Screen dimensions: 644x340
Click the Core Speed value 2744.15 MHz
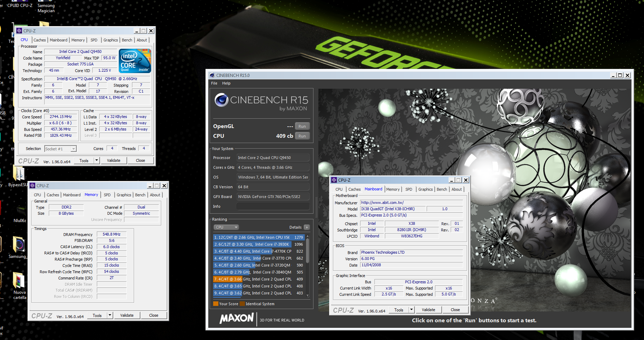[x=61, y=117]
